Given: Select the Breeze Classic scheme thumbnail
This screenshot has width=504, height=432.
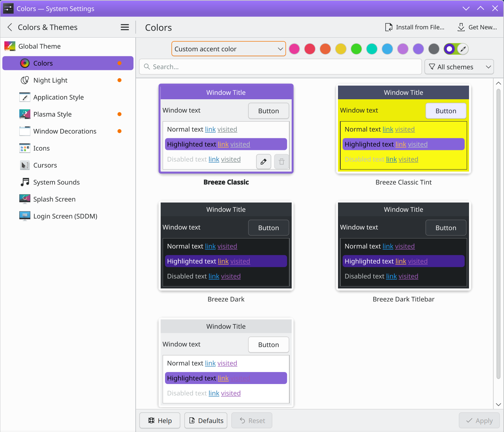Looking at the screenshot, I should pyautogui.click(x=226, y=129).
